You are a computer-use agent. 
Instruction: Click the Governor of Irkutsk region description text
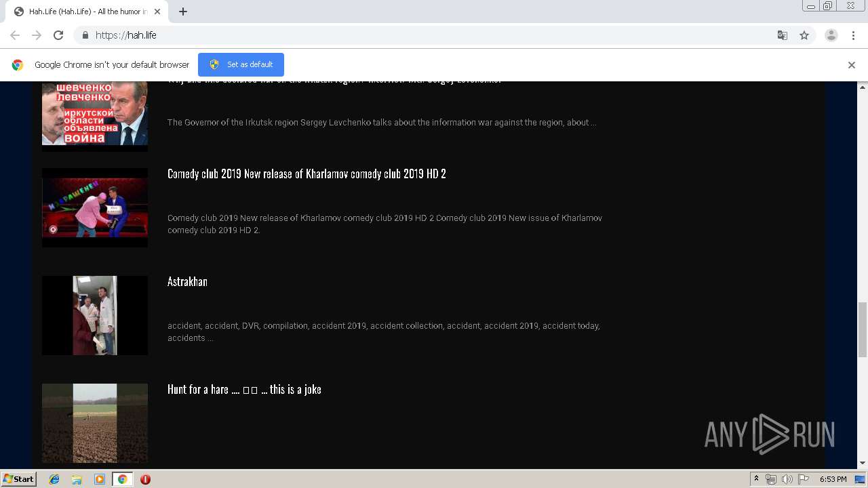click(382, 123)
